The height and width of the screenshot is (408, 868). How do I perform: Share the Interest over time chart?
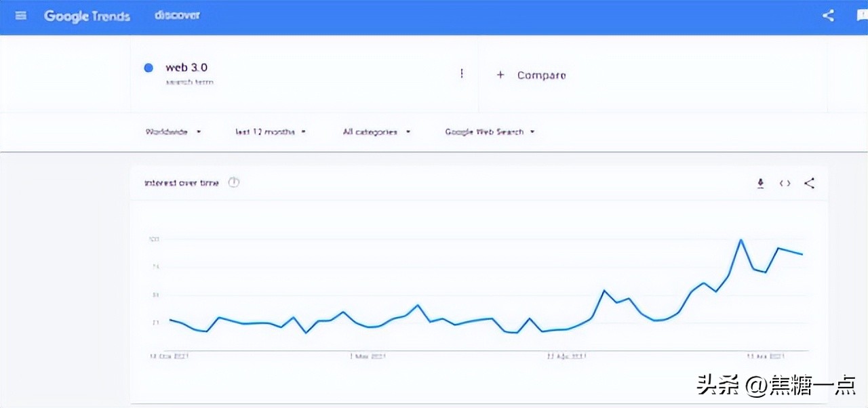pos(809,183)
